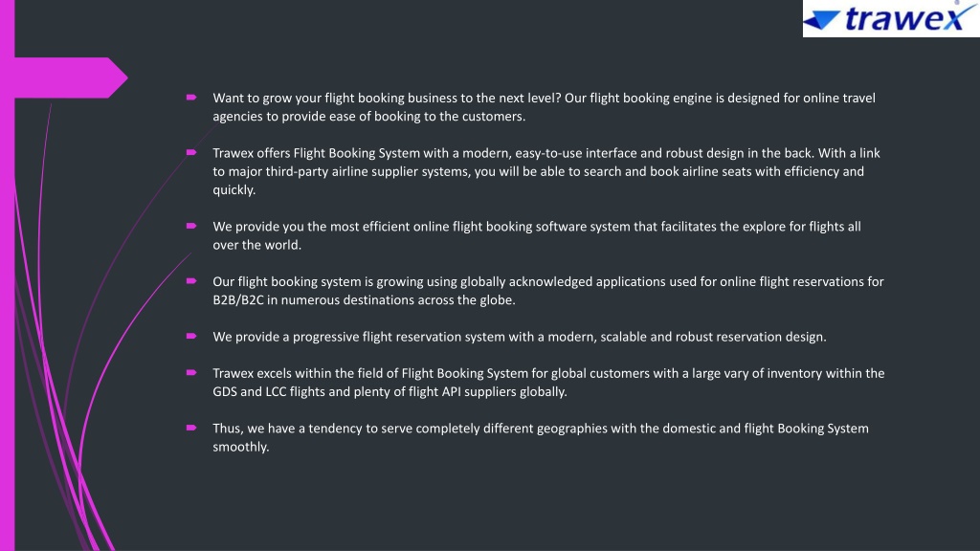Image resolution: width=980 pixels, height=551 pixels.
Task: Click the bullet next to 'We provide a progressive'
Action: [191, 336]
